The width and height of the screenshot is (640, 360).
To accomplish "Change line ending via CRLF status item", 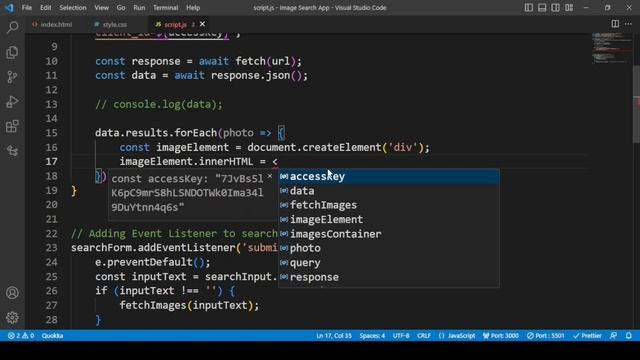I will pos(424,336).
